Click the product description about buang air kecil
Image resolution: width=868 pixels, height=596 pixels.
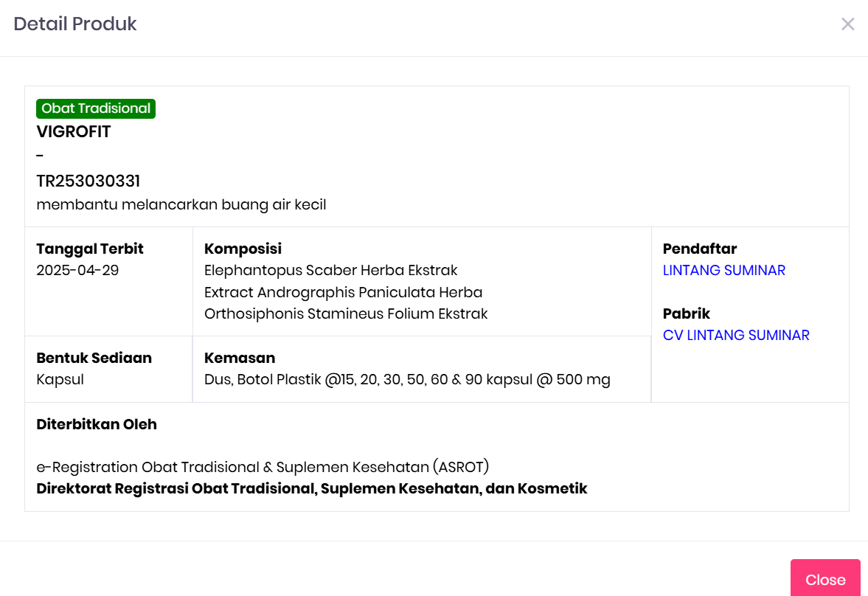[x=181, y=204]
